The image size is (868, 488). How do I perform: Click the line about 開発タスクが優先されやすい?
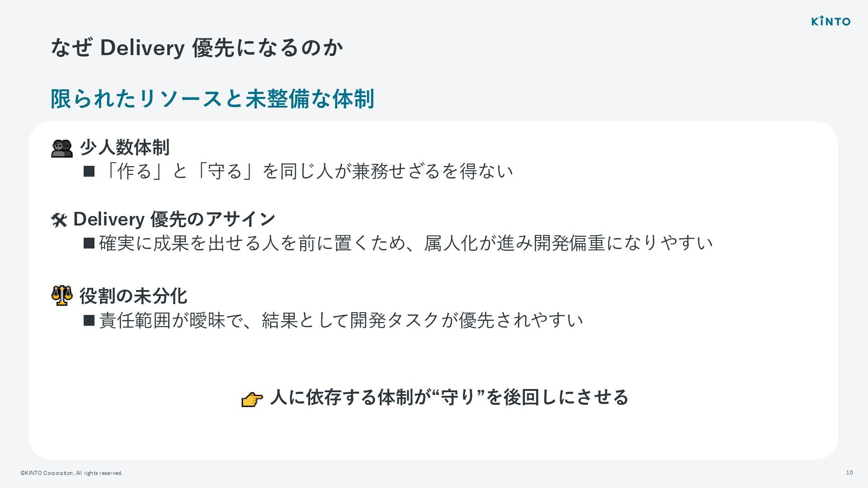pos(341,321)
